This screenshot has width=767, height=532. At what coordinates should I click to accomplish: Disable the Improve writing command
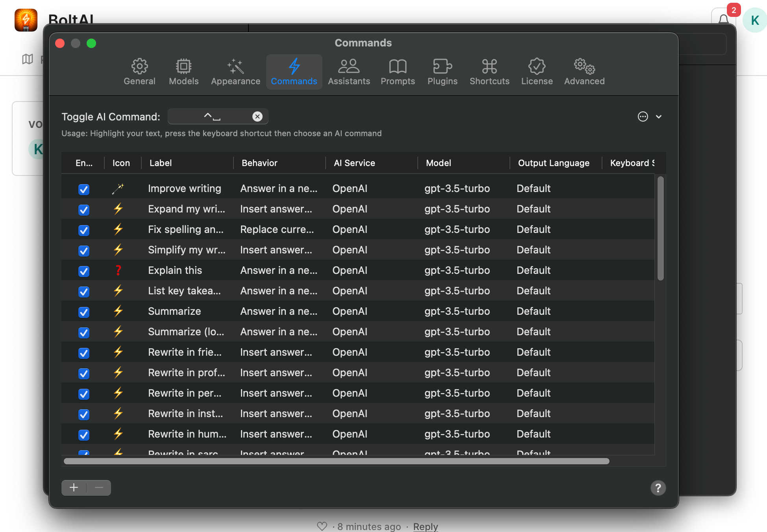84,189
